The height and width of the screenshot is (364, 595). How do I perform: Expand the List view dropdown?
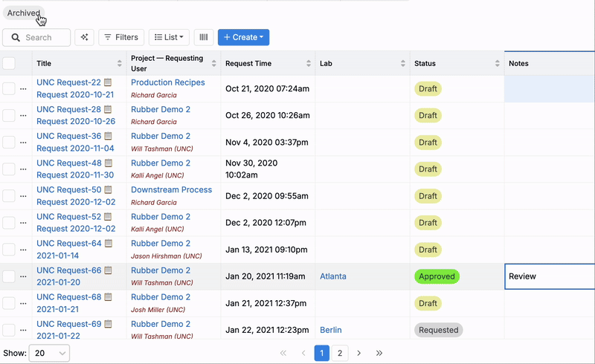(169, 37)
